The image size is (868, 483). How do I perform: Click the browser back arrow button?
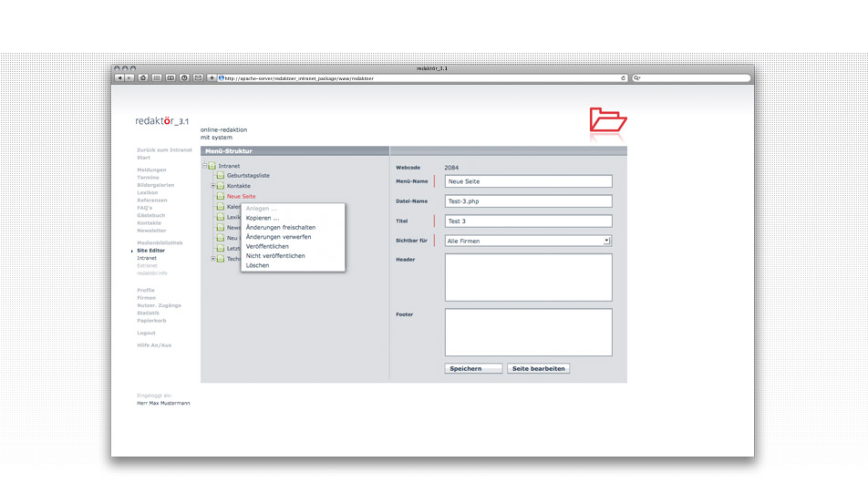pos(119,78)
